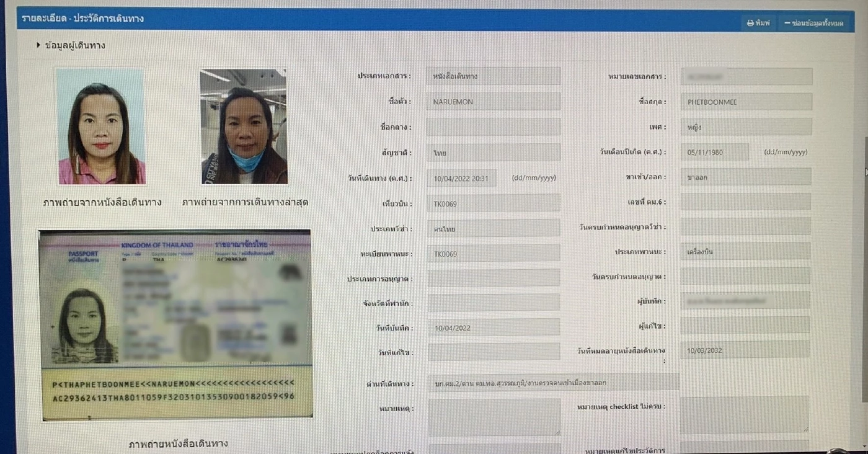Viewport: 868px width, 454px height.
Task: Collapse the ข้อมูลผู้เดินทาง section triangle
Action: click(38, 45)
